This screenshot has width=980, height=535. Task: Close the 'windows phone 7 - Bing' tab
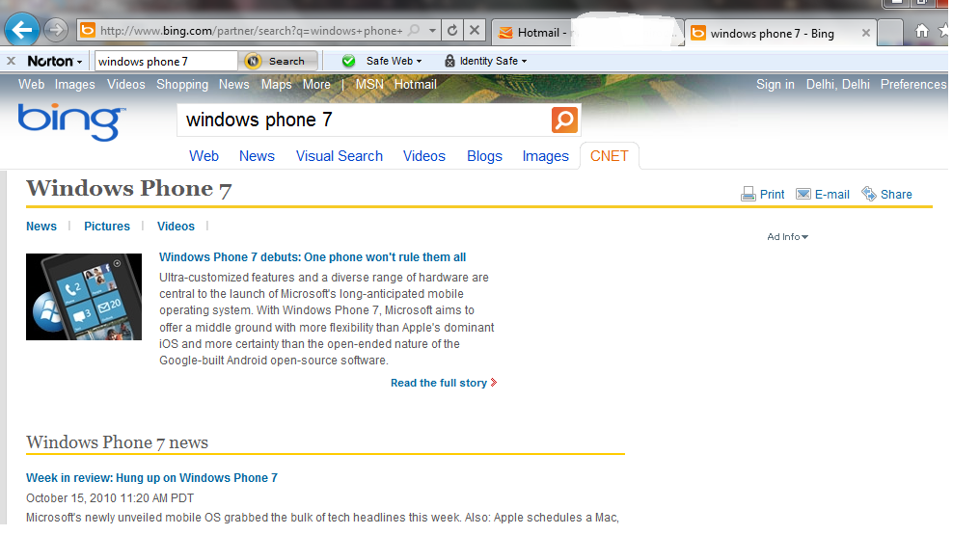pos(865,33)
